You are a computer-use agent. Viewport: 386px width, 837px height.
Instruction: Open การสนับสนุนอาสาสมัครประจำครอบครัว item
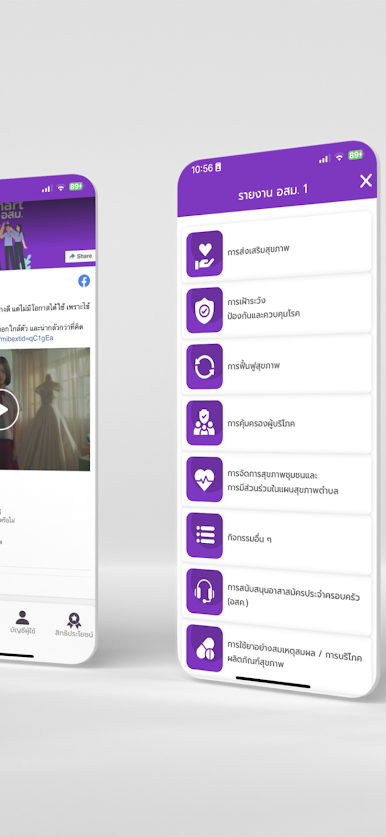pos(277,600)
